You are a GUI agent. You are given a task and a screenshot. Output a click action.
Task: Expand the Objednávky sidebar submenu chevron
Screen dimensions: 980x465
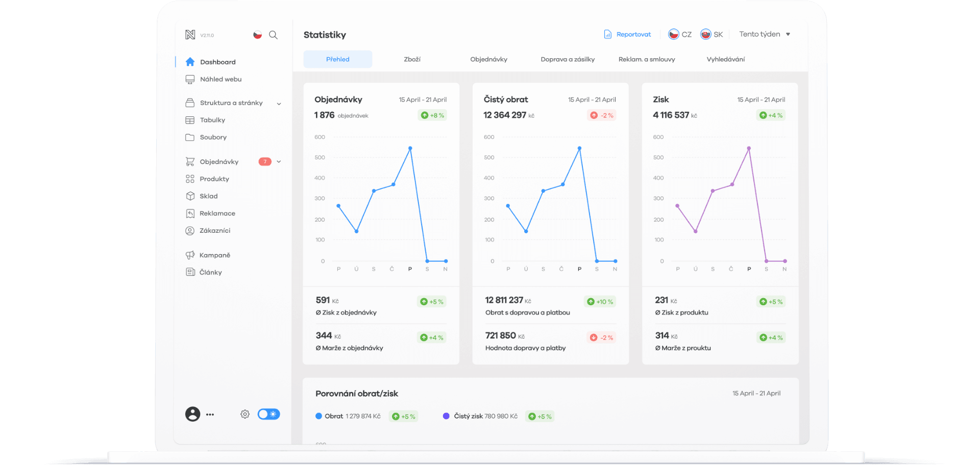(279, 162)
